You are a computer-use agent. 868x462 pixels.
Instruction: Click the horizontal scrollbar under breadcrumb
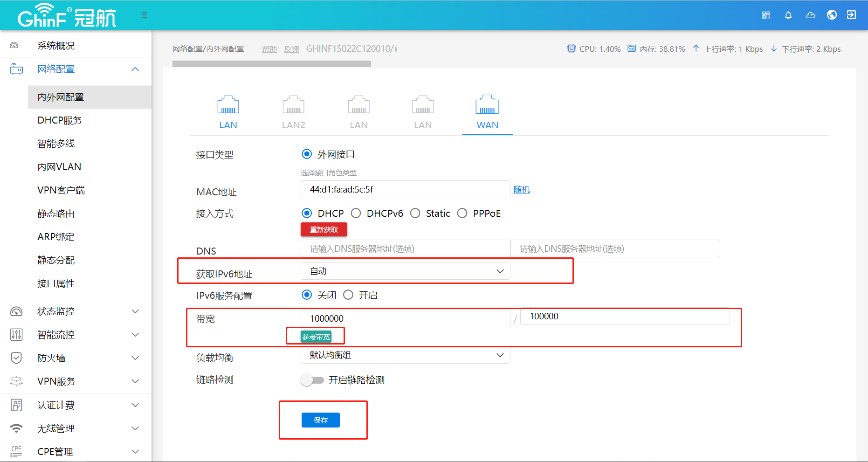pos(271,64)
